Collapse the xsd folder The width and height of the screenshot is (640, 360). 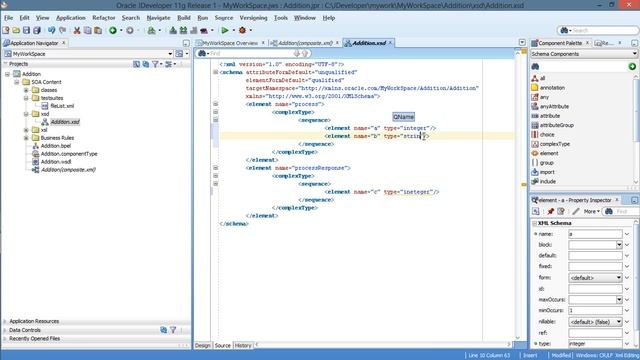[x=26, y=114]
